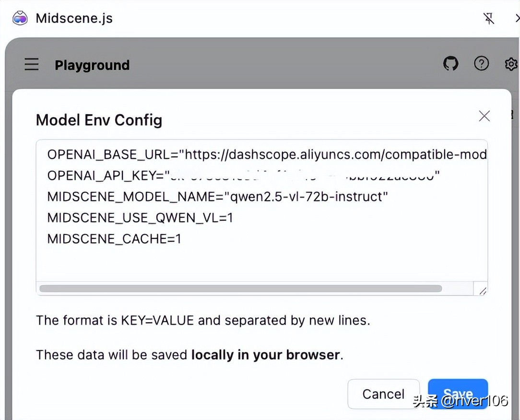This screenshot has height=420, width=520.
Task: Click the Midscene.js panel title text
Action: click(x=74, y=19)
